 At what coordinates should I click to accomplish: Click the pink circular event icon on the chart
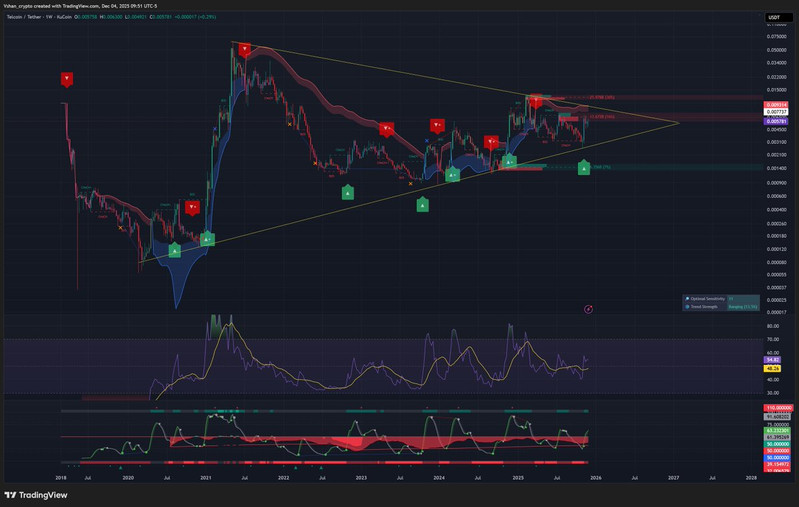pyautogui.click(x=588, y=309)
